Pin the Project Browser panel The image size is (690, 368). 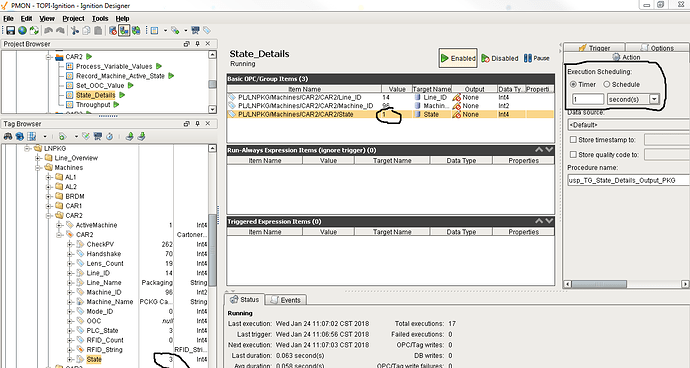[x=197, y=44]
